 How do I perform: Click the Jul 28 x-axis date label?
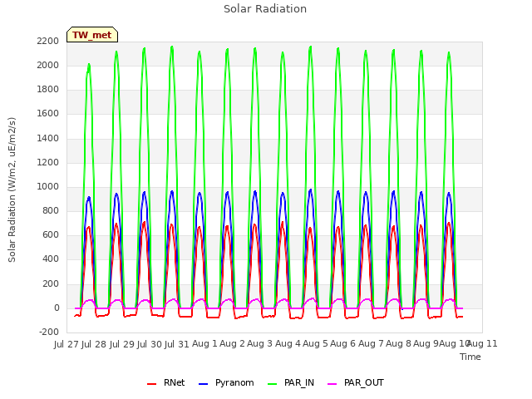point(94,344)
